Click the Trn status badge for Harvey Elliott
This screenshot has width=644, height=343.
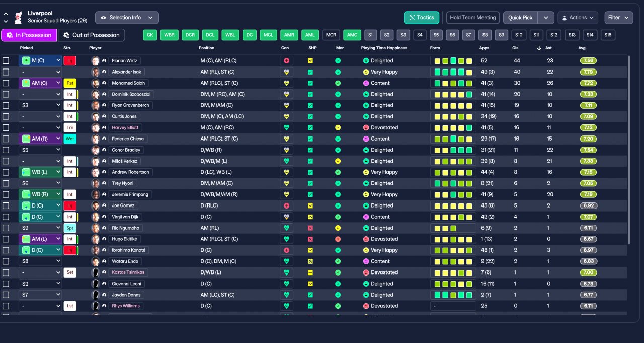[x=70, y=127]
